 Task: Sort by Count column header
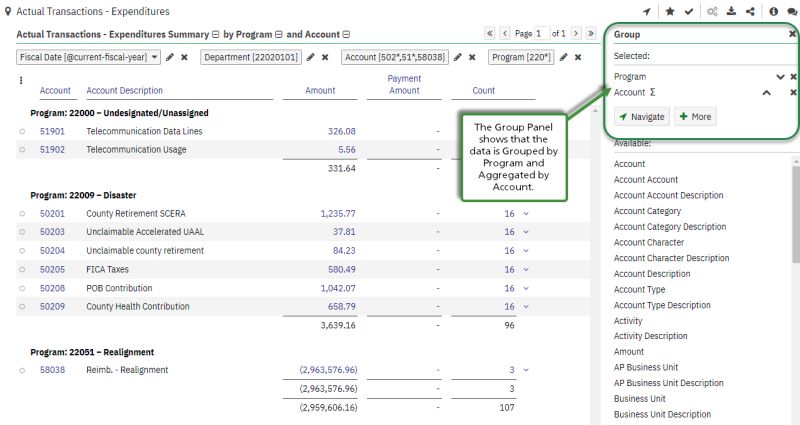(483, 90)
